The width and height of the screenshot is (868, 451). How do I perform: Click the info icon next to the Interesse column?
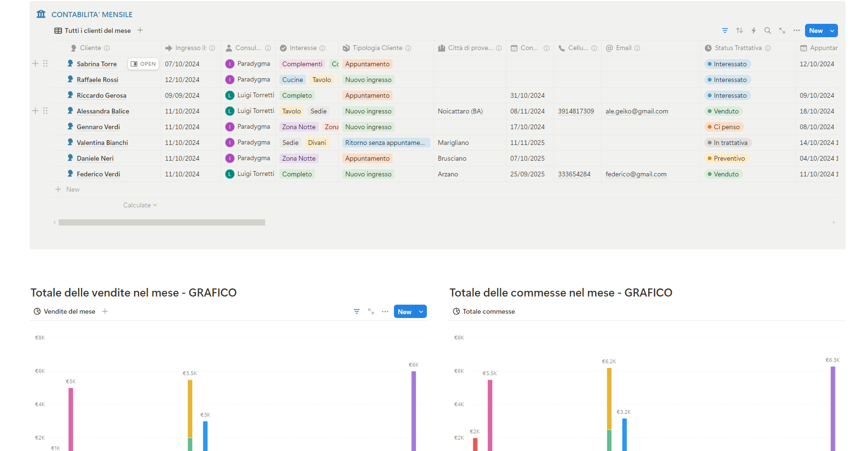[x=322, y=48]
